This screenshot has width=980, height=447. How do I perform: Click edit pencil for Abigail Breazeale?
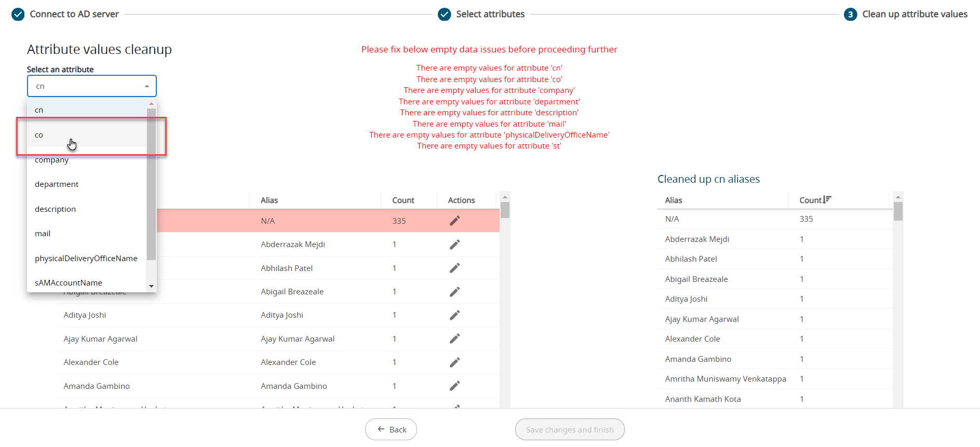coord(454,292)
